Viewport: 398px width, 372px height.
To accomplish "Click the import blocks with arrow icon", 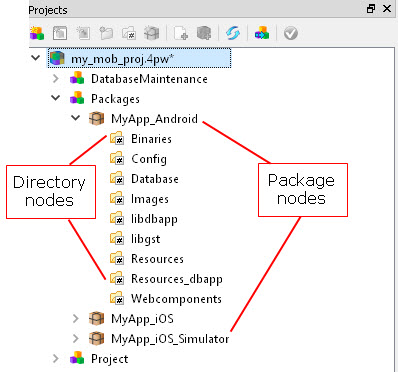I will click(x=262, y=33).
